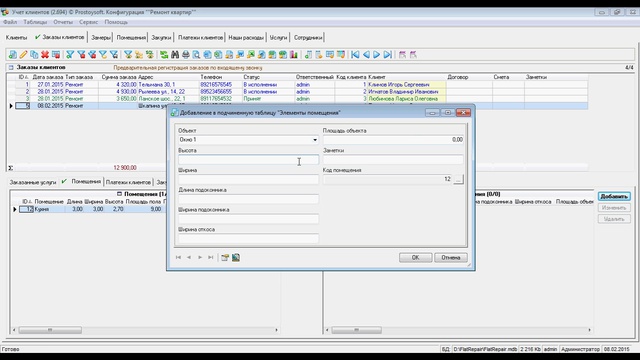Viewport: 640px width, 360px height.
Task: Click into the Высота input field
Action: tap(249, 160)
